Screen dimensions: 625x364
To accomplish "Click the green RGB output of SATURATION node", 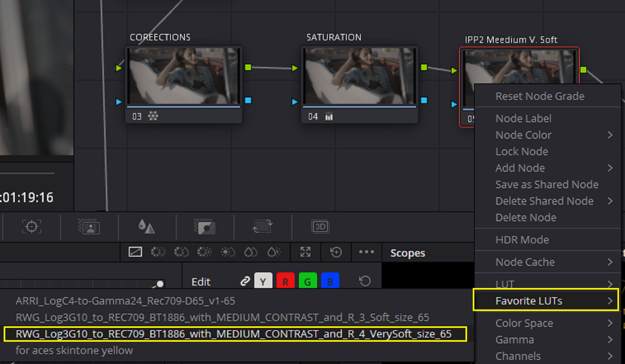I will coord(424,67).
